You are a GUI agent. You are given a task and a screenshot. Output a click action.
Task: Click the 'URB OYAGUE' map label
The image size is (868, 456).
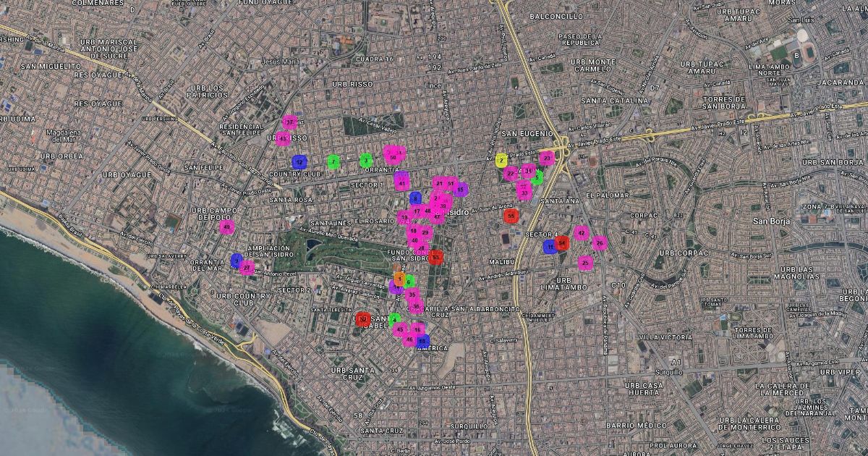(127, 174)
